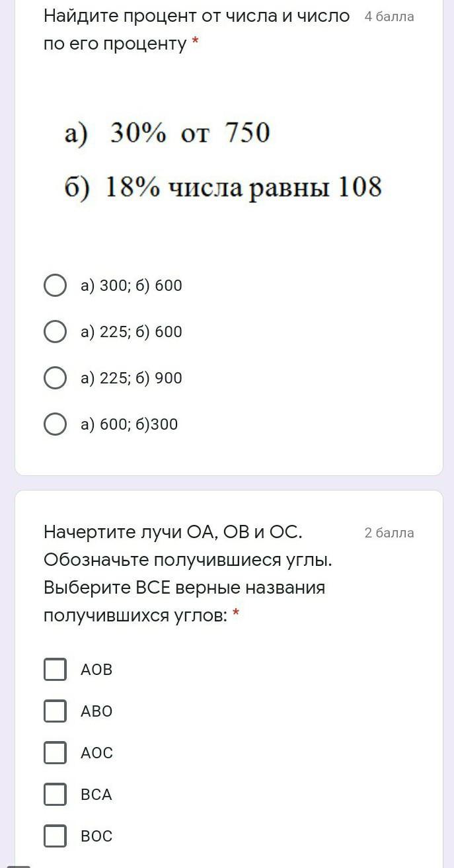Select radio option а) 600; б)300
454x868 pixels.
coord(55,424)
